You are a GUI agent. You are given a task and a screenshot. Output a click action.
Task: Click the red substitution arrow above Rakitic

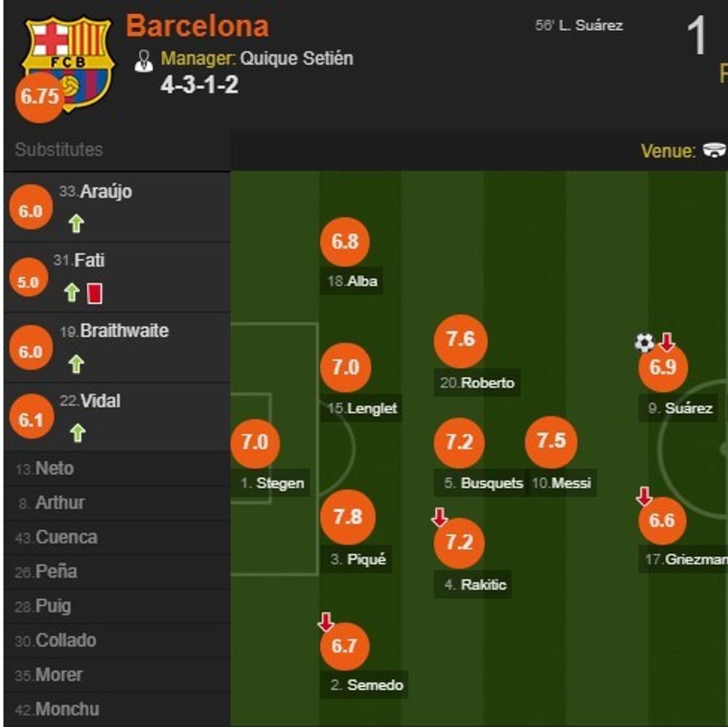440,518
